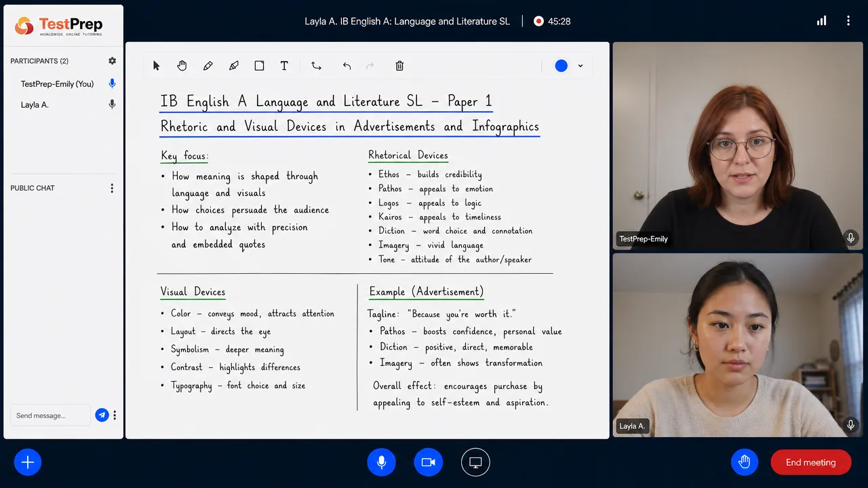This screenshot has width=868, height=488.
Task: Mute microphone in bottom control bar
Action: pyautogui.click(x=381, y=462)
